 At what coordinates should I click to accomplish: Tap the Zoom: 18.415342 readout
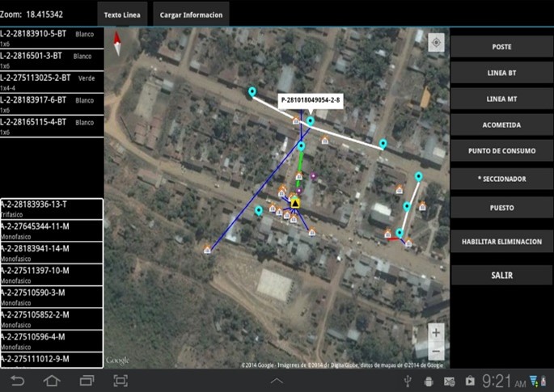pyautogui.click(x=32, y=14)
